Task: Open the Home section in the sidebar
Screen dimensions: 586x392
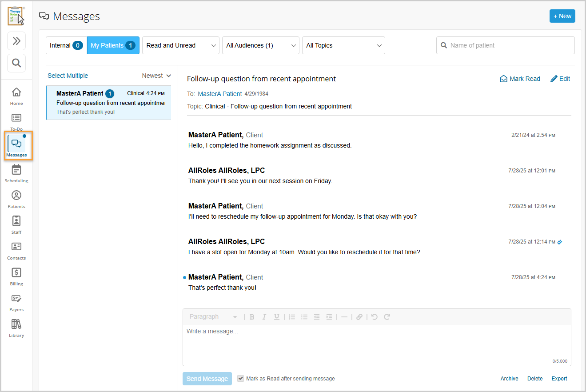Action: 16,95
